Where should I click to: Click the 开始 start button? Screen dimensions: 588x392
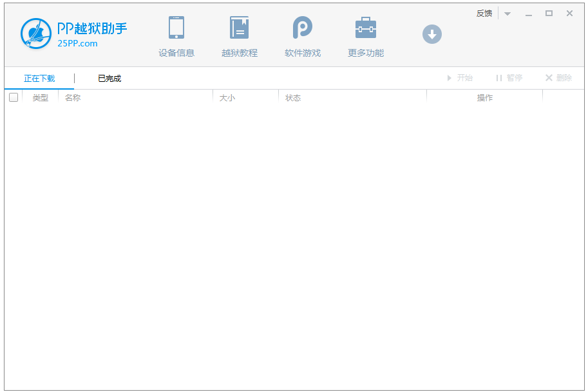460,78
